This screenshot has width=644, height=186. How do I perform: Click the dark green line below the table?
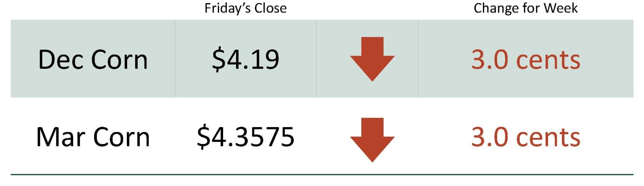click(322, 175)
